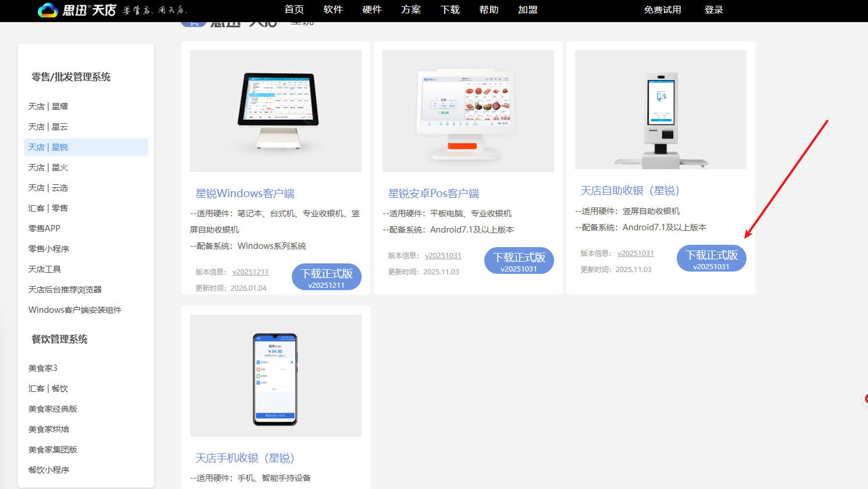Image resolution: width=868 pixels, height=489 pixels.
Task: Open the 星锐安卓Pos客户端 title link
Action: 434,194
